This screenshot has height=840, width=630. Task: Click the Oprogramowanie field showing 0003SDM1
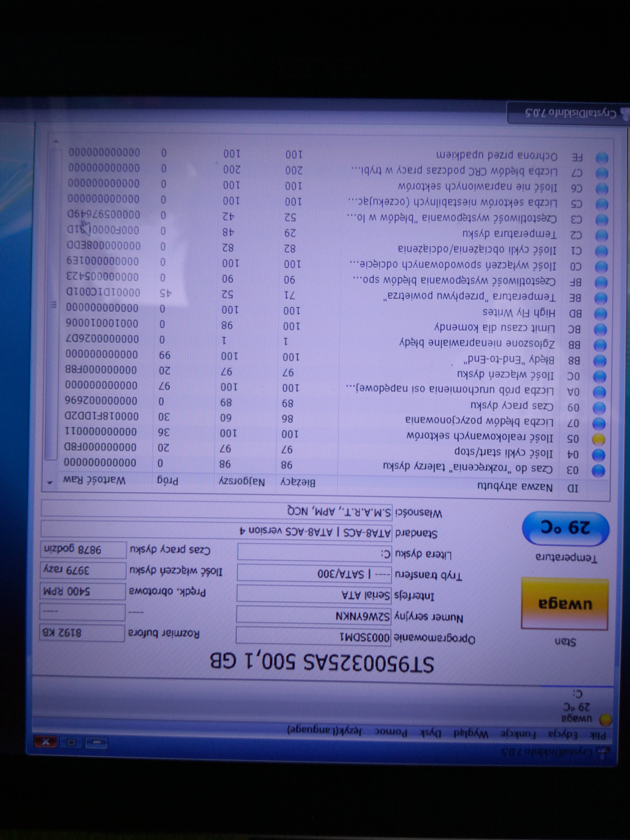click(313, 637)
